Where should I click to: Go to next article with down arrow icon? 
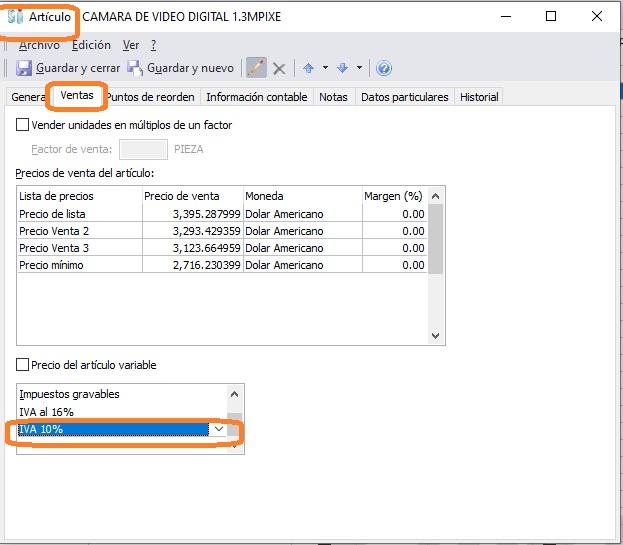coord(342,68)
